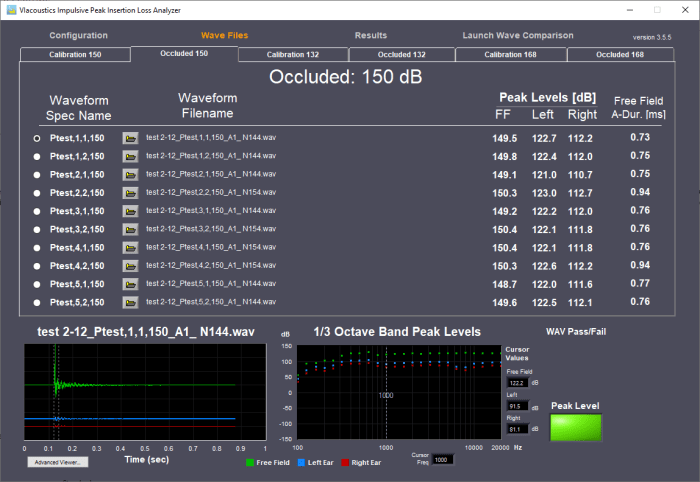Click the version 3.5.5 label

tap(652, 37)
